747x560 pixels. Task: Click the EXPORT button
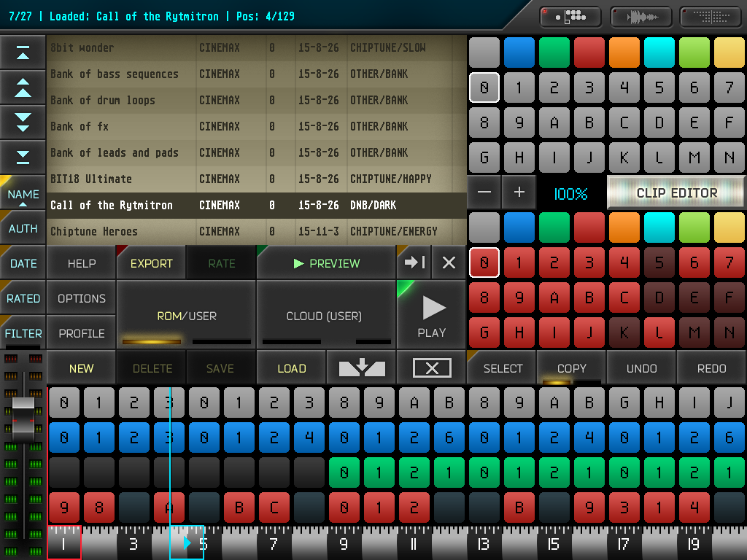(x=152, y=262)
